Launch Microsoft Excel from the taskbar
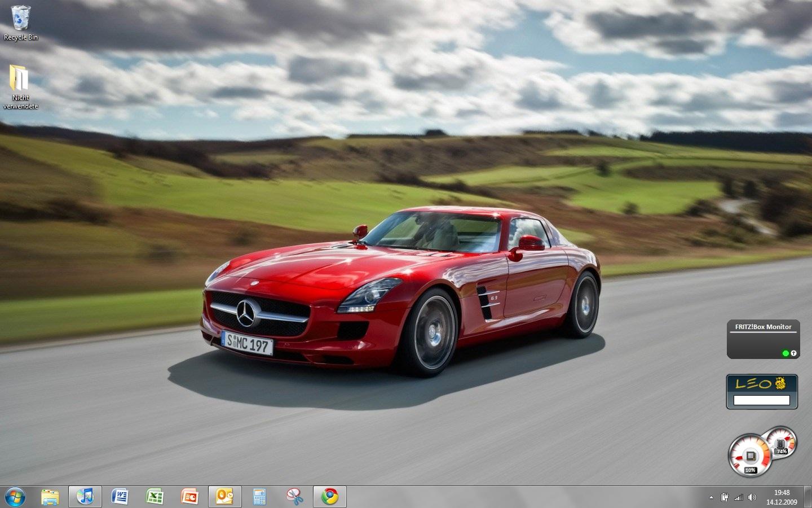 click(x=155, y=497)
